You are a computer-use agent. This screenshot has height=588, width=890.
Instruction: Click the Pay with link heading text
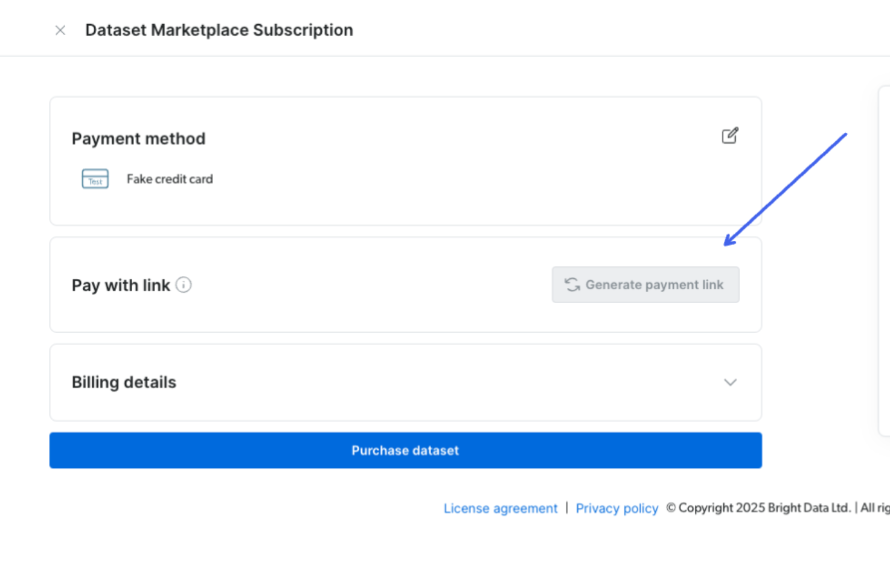click(x=121, y=285)
